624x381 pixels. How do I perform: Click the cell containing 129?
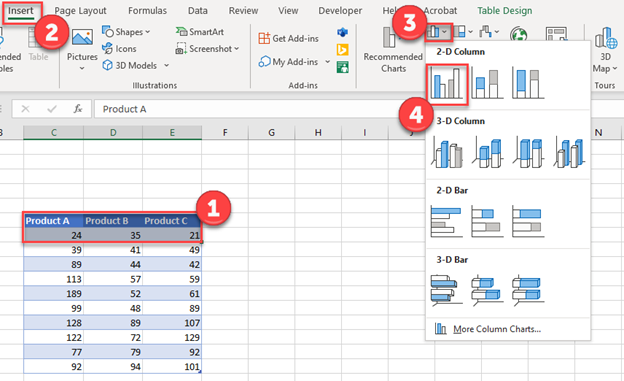pos(172,338)
